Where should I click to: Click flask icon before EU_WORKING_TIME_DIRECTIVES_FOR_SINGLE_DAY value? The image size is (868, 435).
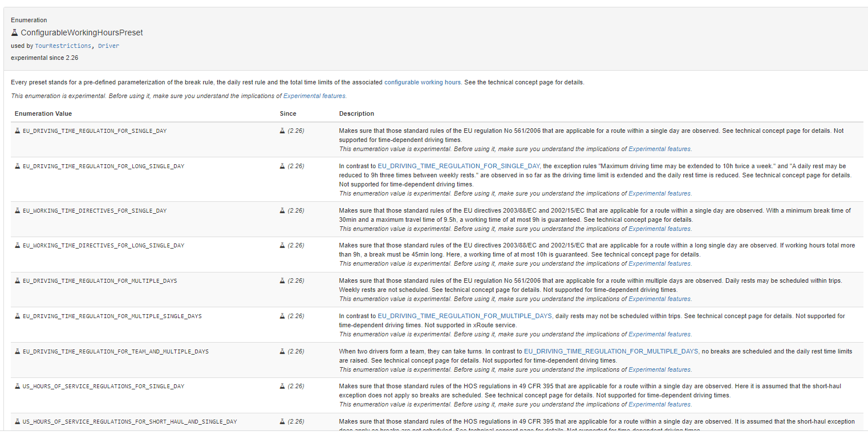click(18, 211)
